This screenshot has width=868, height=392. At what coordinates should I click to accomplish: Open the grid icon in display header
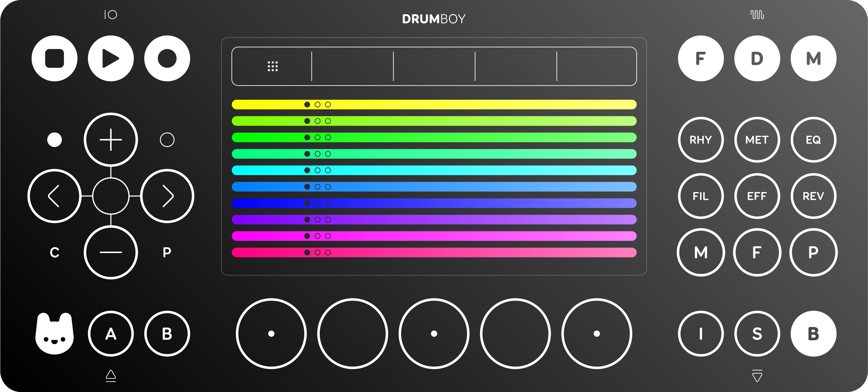pyautogui.click(x=273, y=66)
